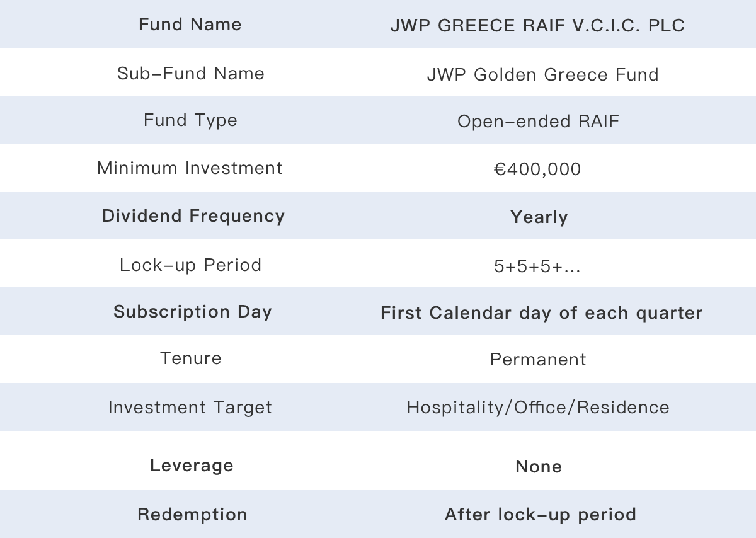Viewport: 756px width, 538px height.
Task: Select the After lock-up period text
Action: [541, 515]
